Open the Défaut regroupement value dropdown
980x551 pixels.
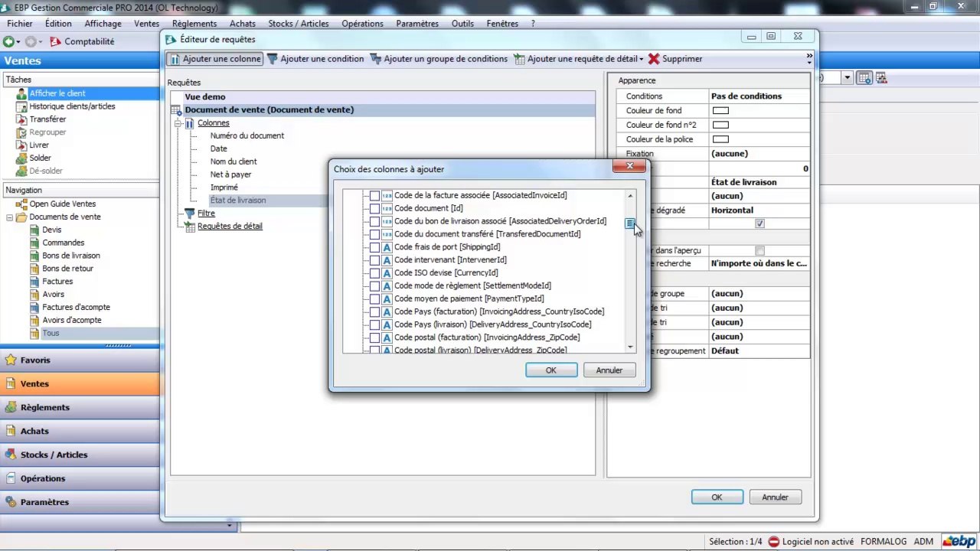coord(759,351)
